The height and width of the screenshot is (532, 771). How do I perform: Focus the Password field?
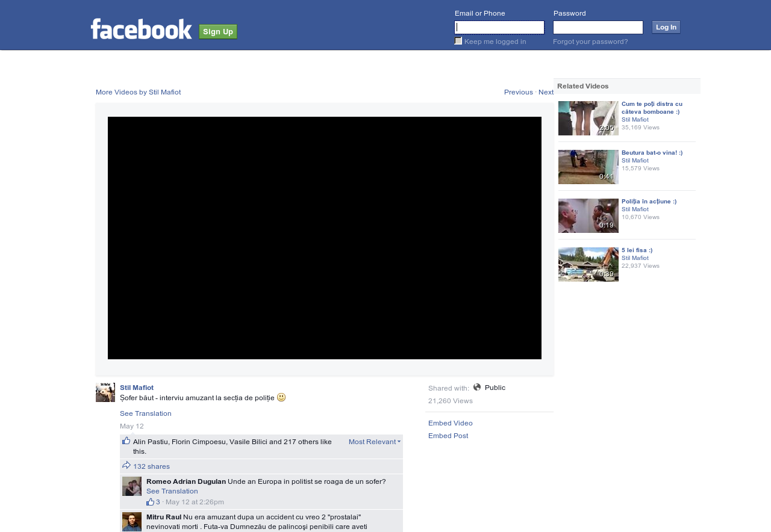598,27
